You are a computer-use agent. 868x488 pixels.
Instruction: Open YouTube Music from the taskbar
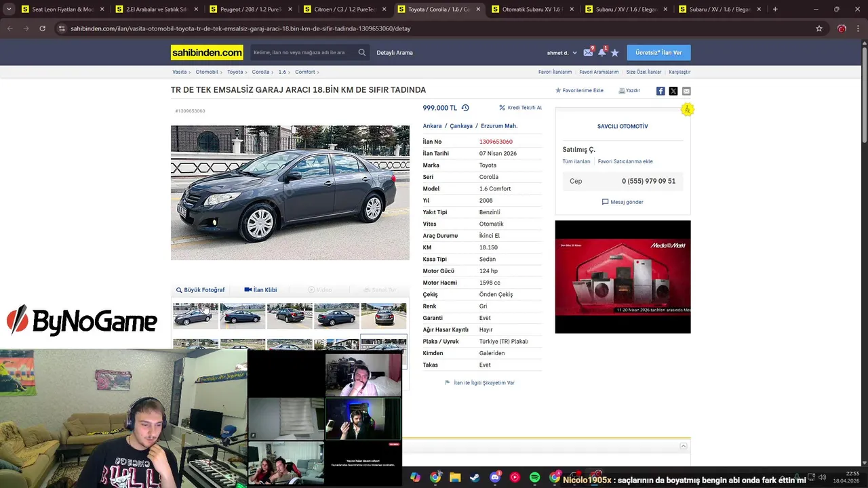point(515,478)
